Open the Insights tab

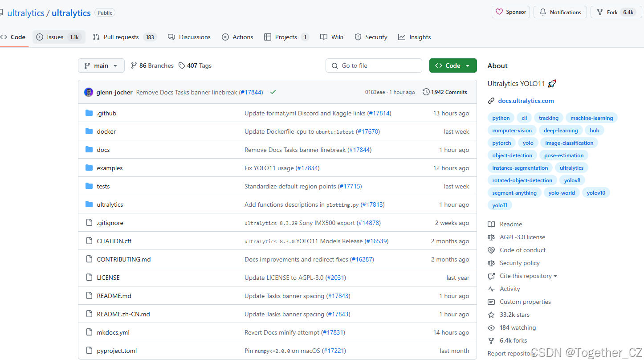click(x=415, y=37)
